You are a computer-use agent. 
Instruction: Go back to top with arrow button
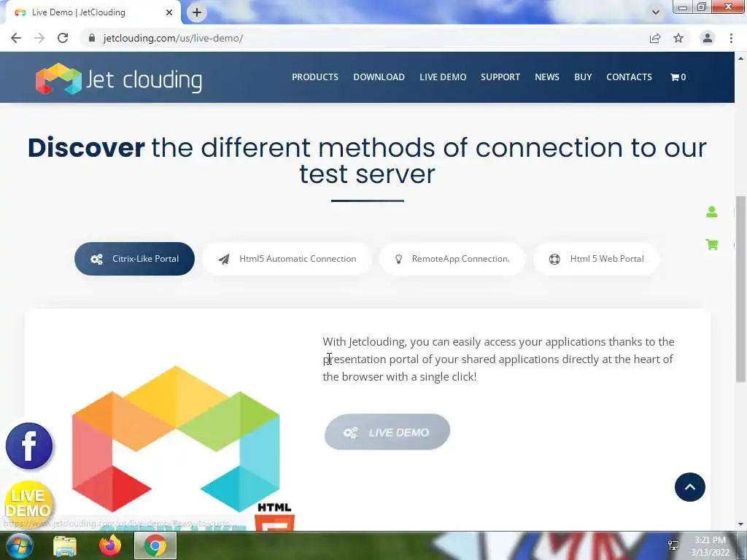(690, 486)
